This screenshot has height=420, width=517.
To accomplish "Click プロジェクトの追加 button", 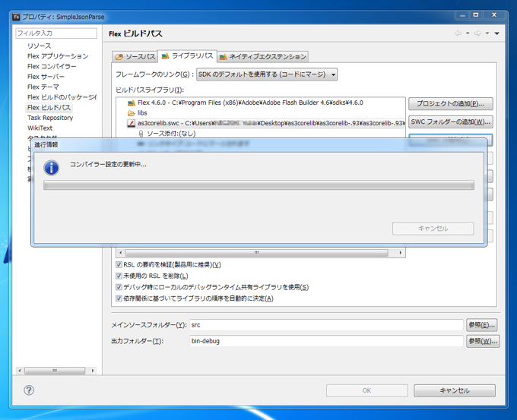I will click(x=450, y=104).
